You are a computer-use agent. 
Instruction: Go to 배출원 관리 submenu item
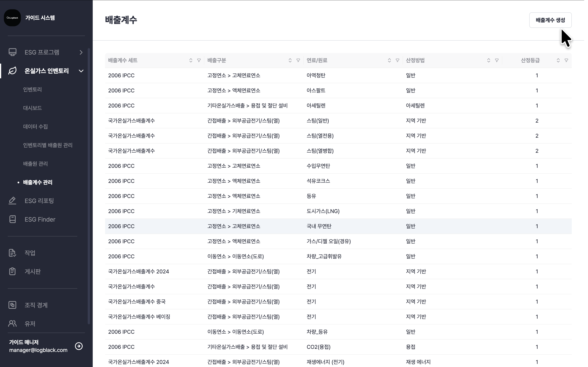coord(35,164)
